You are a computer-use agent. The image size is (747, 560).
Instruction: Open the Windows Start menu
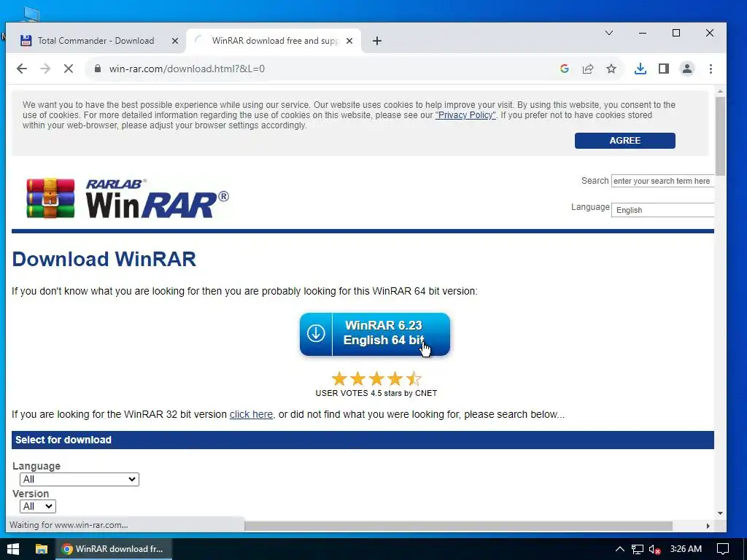point(13,549)
